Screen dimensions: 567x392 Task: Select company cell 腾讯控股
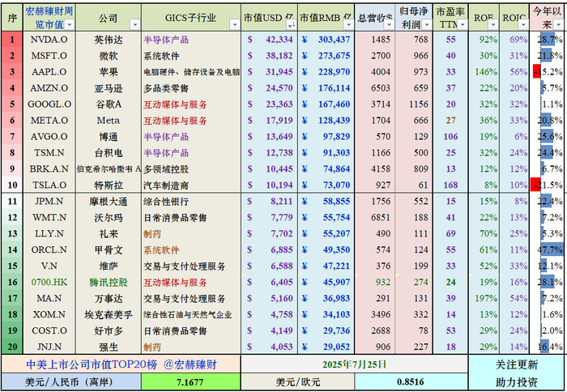tap(108, 282)
